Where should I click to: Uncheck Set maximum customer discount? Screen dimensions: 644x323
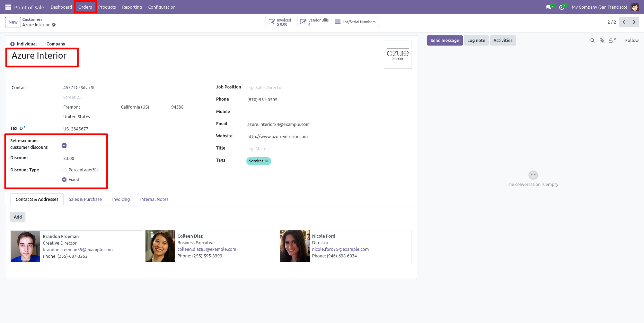64,145
